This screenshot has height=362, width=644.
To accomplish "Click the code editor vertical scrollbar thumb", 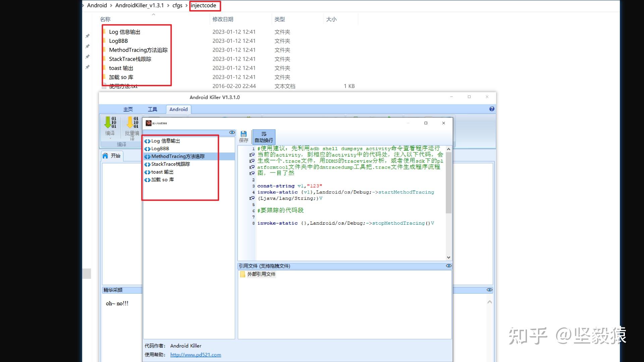I will click(448, 183).
